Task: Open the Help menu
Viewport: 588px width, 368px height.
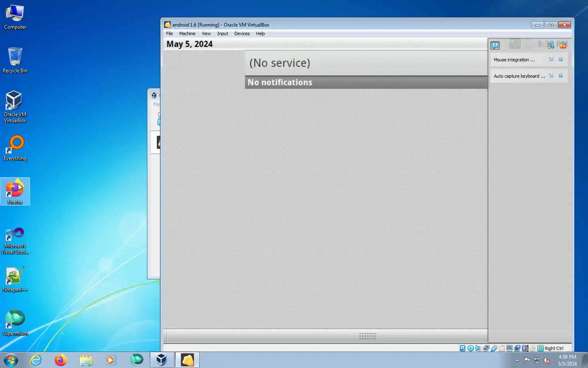Action: pyautogui.click(x=260, y=34)
